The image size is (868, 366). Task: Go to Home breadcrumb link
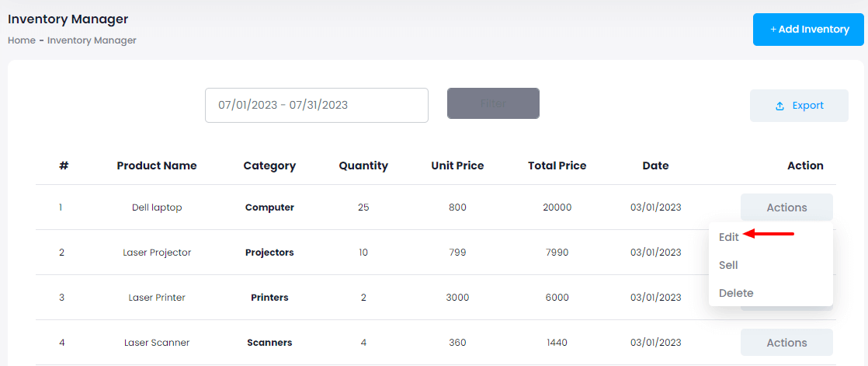coord(22,40)
